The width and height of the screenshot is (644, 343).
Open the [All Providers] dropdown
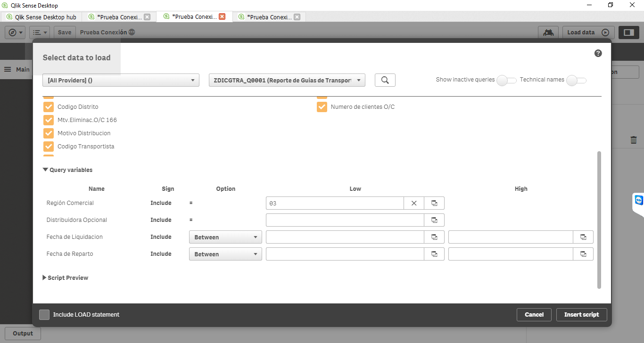click(x=121, y=80)
